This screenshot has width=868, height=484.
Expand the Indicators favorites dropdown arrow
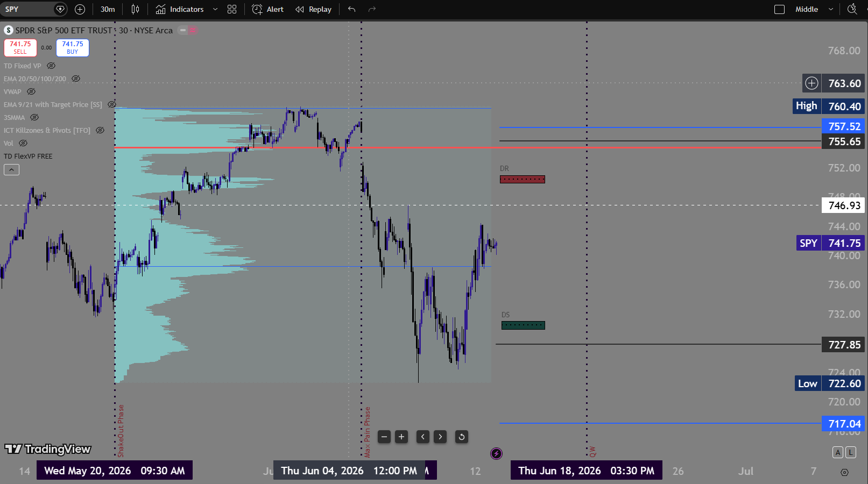pyautogui.click(x=215, y=9)
